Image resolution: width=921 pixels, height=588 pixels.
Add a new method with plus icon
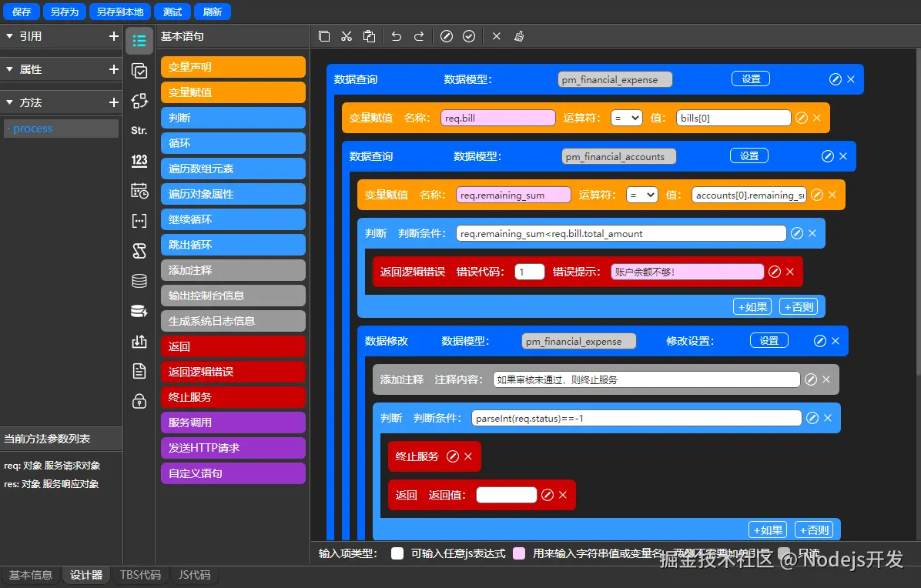click(114, 102)
